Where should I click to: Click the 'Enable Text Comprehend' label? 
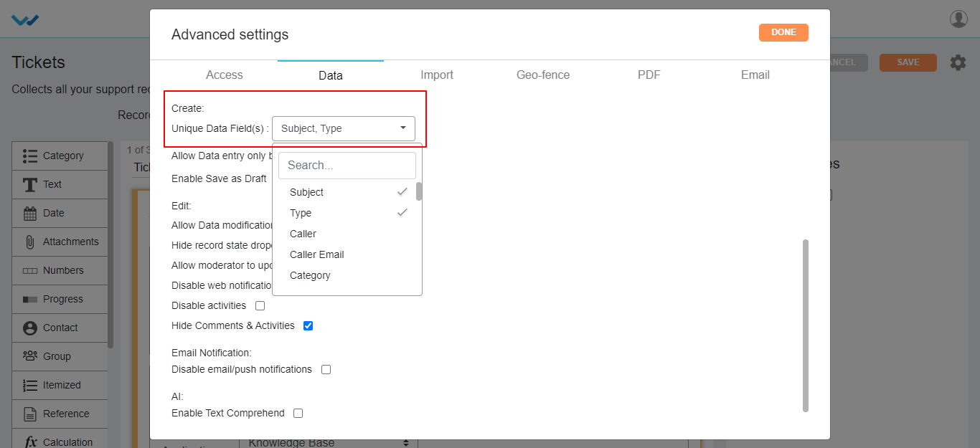click(x=228, y=413)
